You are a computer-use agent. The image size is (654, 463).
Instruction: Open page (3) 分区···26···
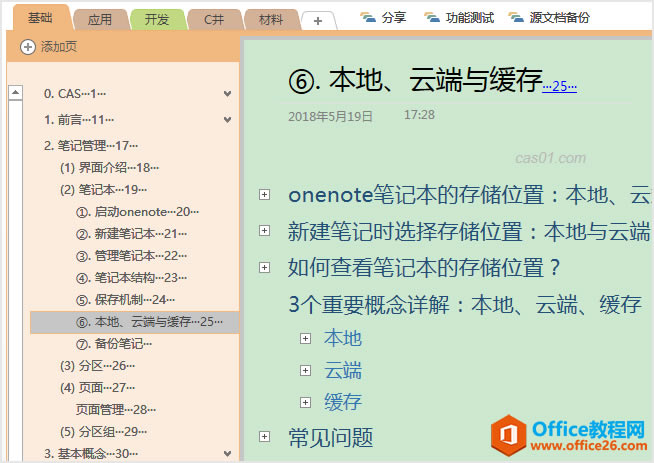98,366
